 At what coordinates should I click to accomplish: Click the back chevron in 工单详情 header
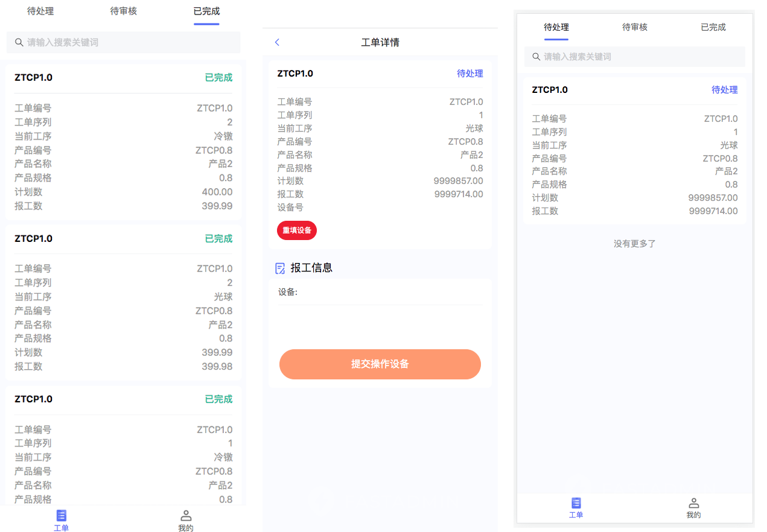pyautogui.click(x=277, y=42)
